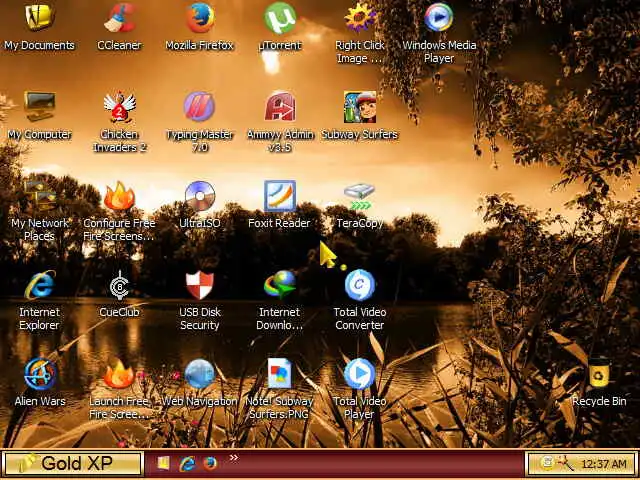
Task: Click the 12:37 AM taskbar clock
Action: [604, 464]
